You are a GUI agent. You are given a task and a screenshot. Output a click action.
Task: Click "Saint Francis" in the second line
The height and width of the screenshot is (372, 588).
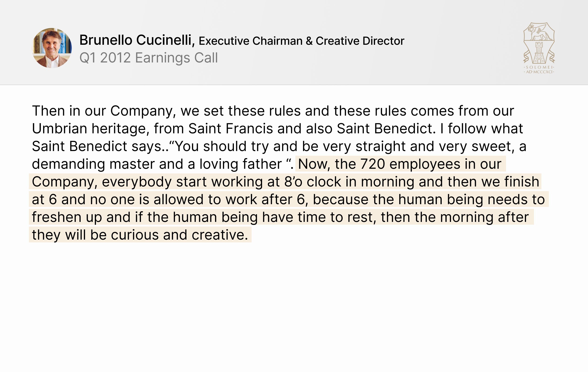pos(230,128)
